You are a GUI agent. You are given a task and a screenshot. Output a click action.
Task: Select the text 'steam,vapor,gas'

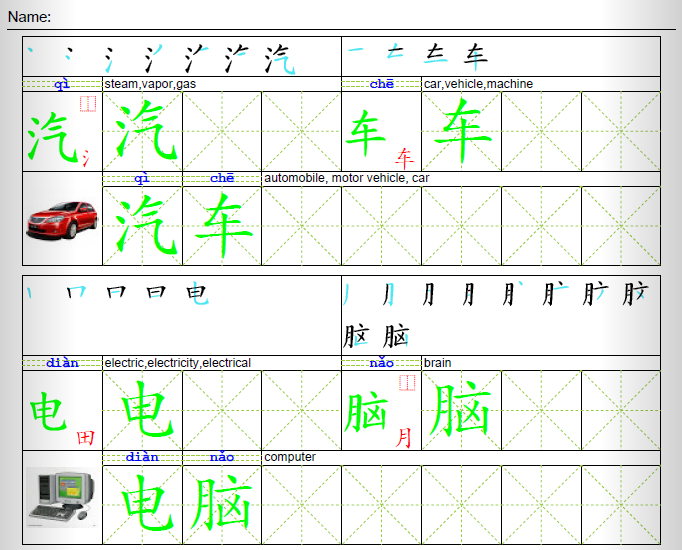click(x=150, y=84)
